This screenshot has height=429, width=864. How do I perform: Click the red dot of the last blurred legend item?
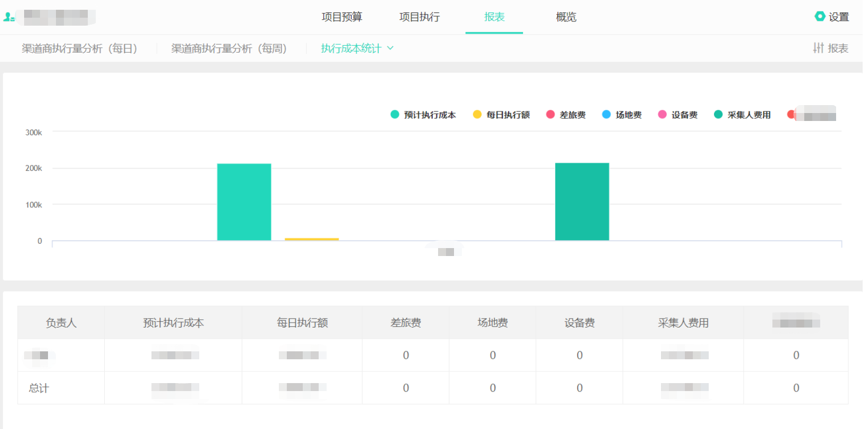[x=791, y=115]
